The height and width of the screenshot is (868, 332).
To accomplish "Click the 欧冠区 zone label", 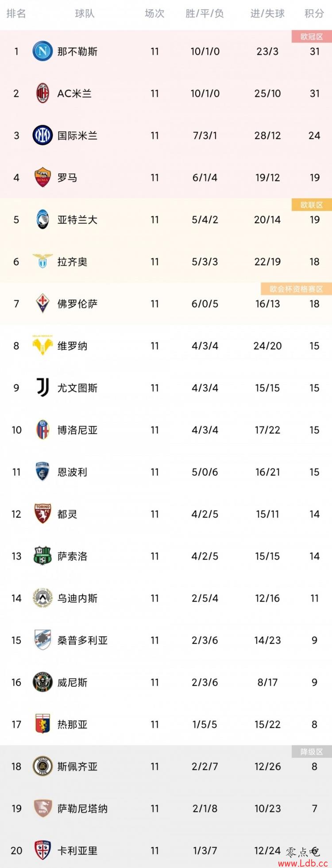I will (312, 36).
